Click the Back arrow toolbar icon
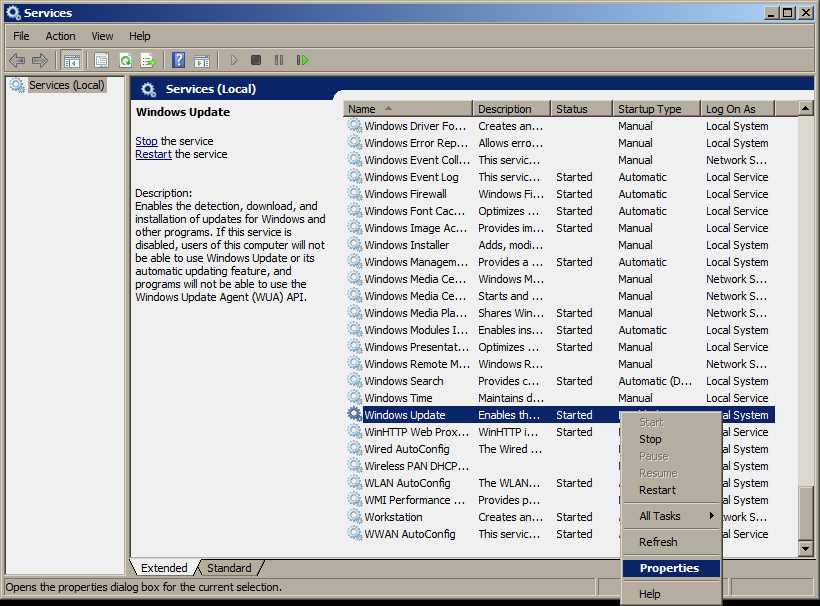The image size is (820, 606). [17, 60]
